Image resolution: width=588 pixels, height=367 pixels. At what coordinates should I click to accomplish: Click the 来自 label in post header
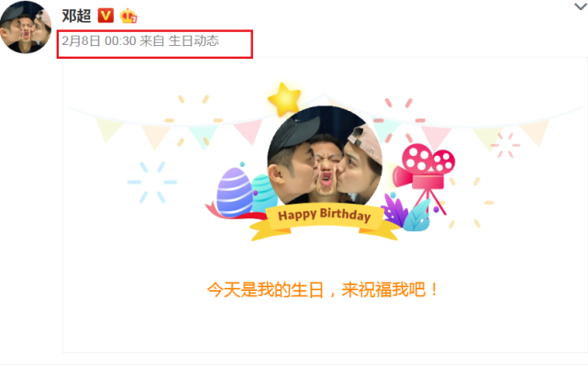[152, 40]
